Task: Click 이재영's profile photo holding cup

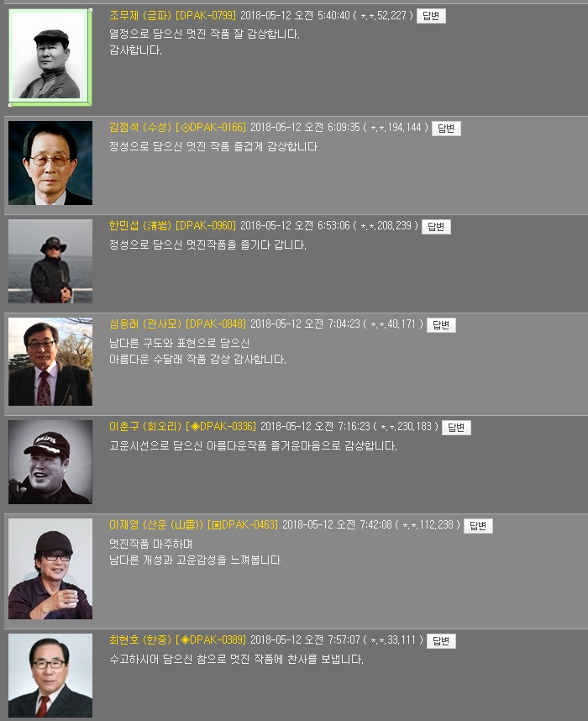Action: (x=50, y=569)
